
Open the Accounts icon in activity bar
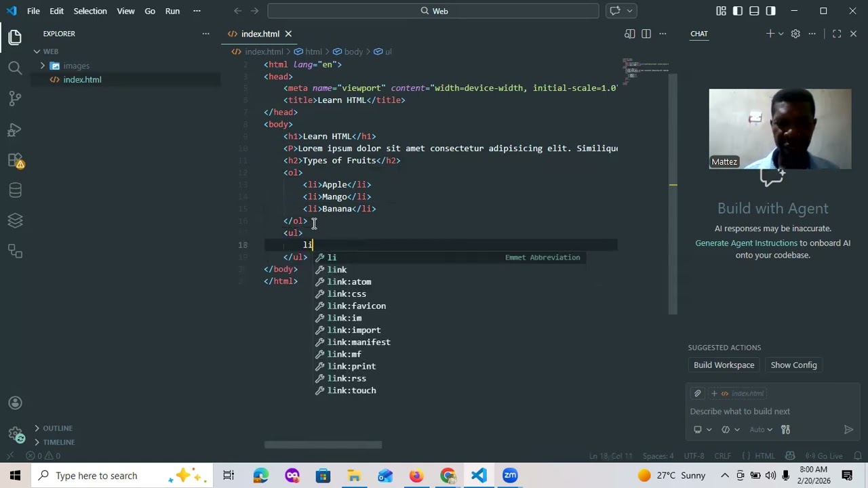coord(15,403)
